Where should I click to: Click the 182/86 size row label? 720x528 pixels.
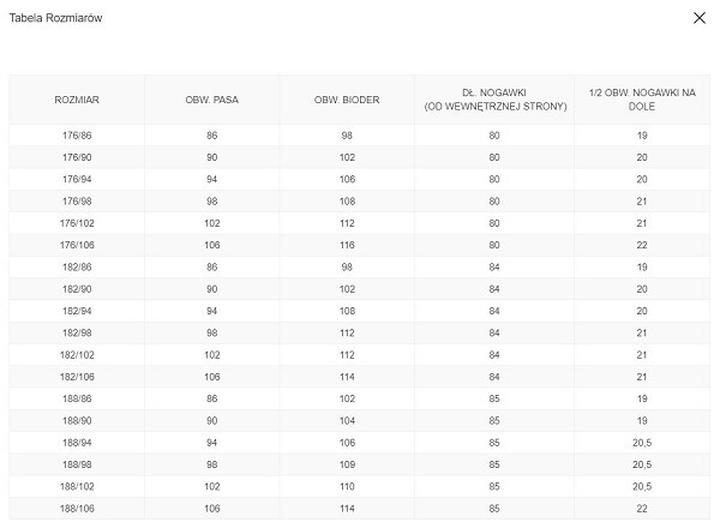point(77,267)
